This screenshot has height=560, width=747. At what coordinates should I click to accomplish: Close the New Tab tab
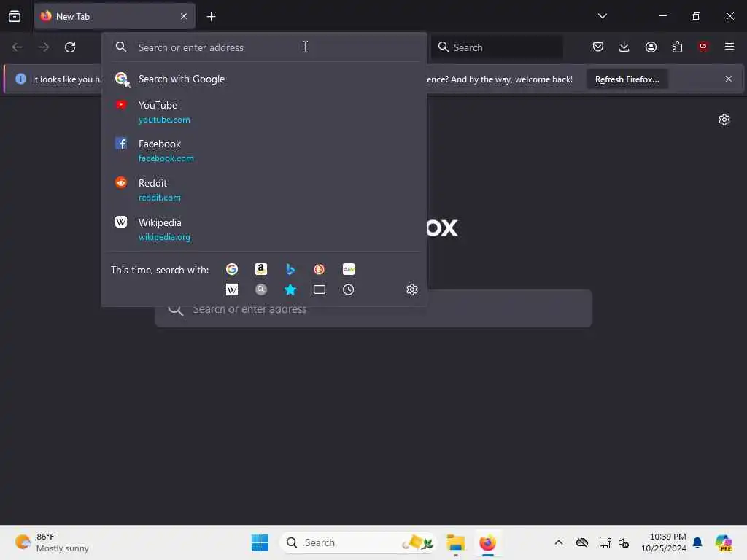point(184,16)
